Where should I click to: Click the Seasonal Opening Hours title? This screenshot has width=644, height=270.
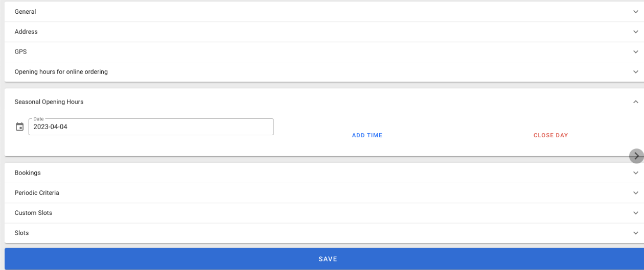(x=49, y=102)
